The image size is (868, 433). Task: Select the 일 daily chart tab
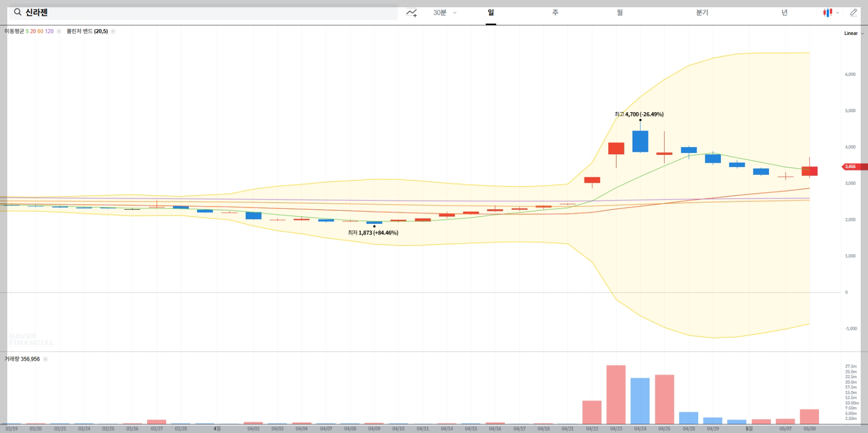(491, 13)
